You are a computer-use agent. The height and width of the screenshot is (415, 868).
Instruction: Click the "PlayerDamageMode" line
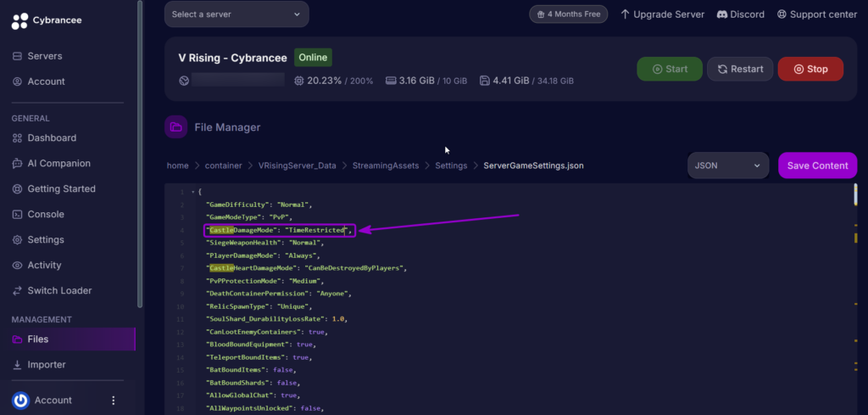pos(263,255)
